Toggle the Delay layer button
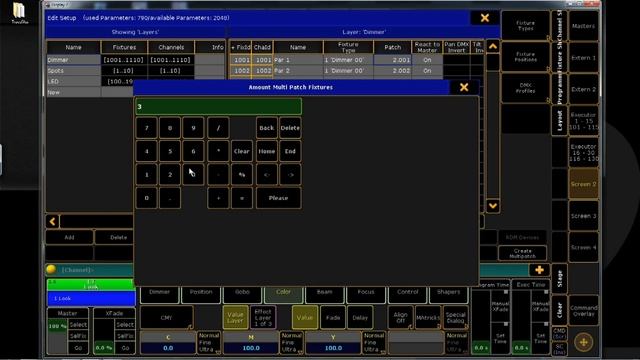Viewport: 640px width, 360px height. tap(360, 317)
